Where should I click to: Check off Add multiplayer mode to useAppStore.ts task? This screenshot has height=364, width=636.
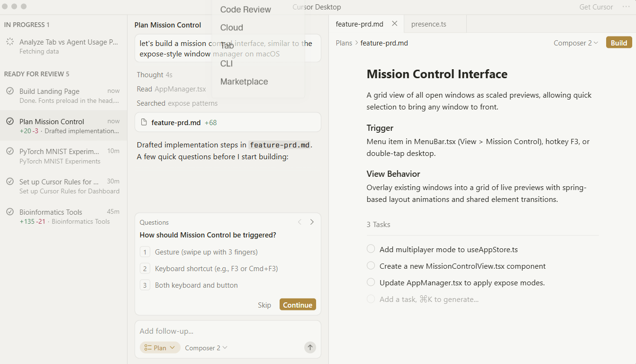point(371,249)
